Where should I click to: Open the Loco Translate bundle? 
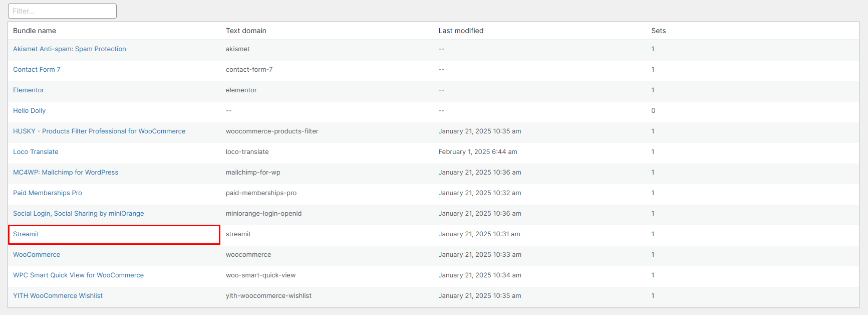pos(36,151)
